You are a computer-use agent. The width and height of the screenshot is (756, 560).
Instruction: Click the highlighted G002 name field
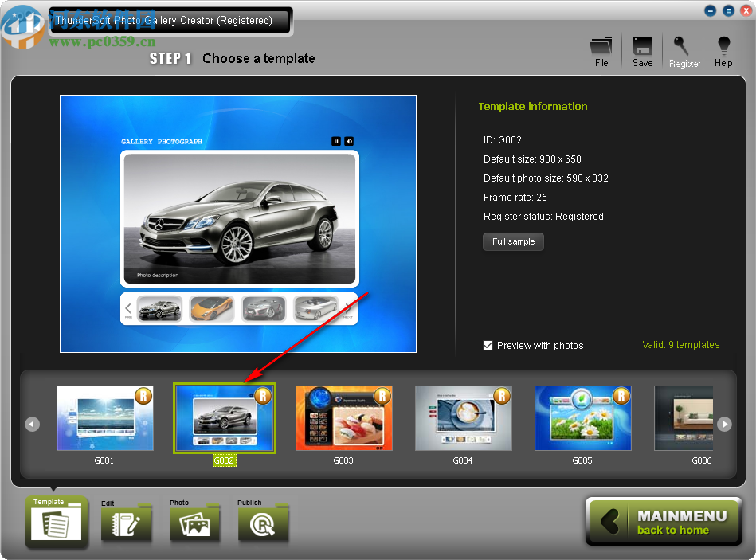[x=224, y=460]
